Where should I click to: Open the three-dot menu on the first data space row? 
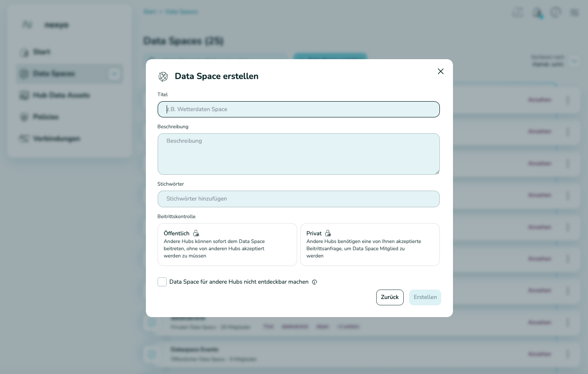point(568,100)
